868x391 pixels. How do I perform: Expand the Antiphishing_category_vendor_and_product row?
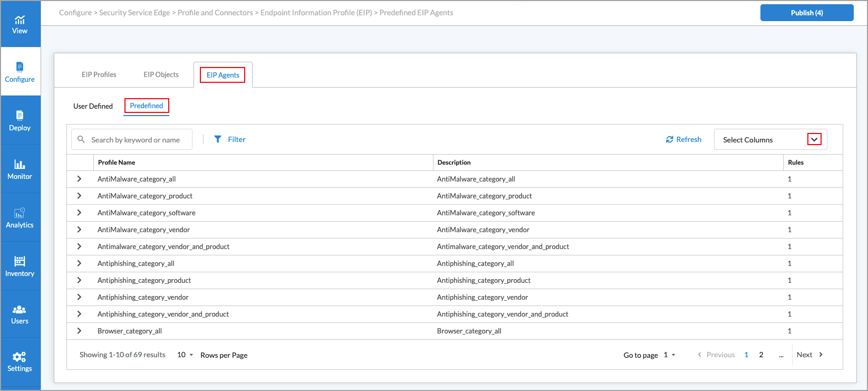pos(79,314)
